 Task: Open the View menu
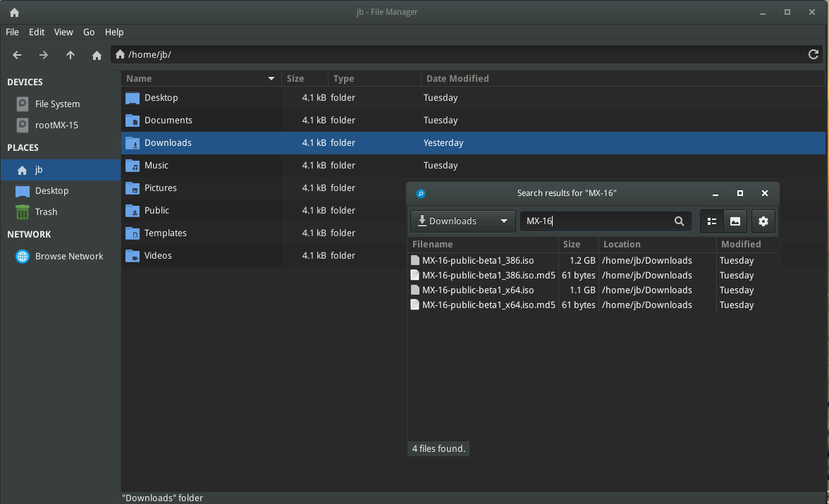[x=63, y=32]
